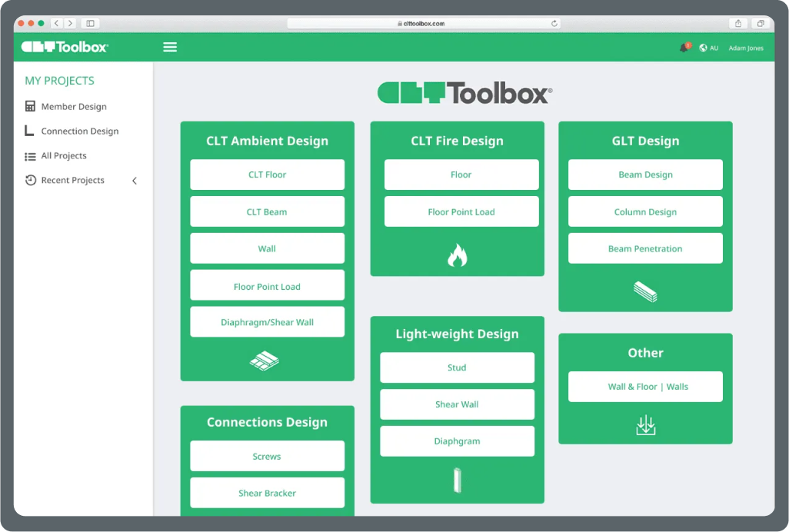Click the All Projects list icon
This screenshot has height=532, width=789.
(31, 156)
